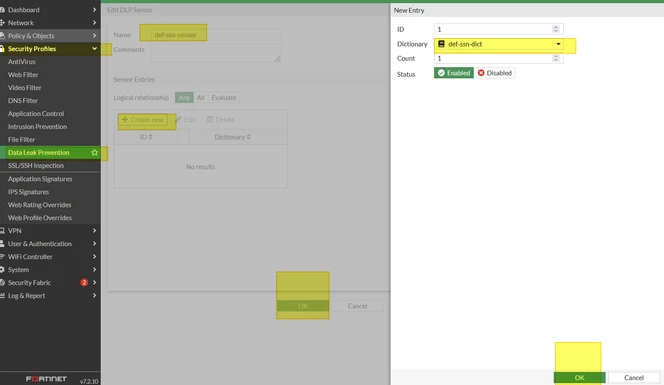The height and width of the screenshot is (385, 664).
Task: Adjust the Count field spinner
Action: point(556,58)
